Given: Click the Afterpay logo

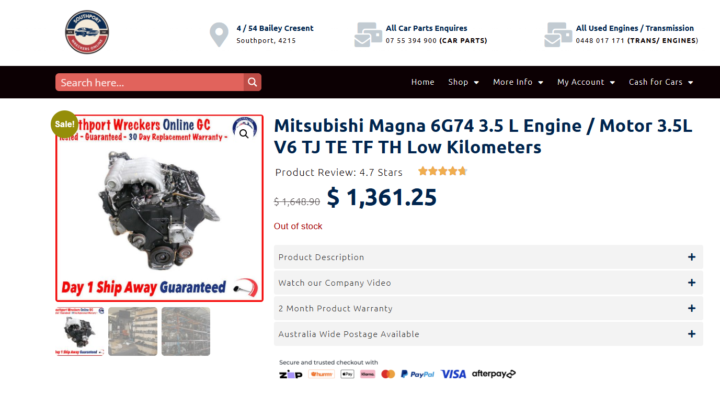Looking at the screenshot, I should click(x=494, y=374).
